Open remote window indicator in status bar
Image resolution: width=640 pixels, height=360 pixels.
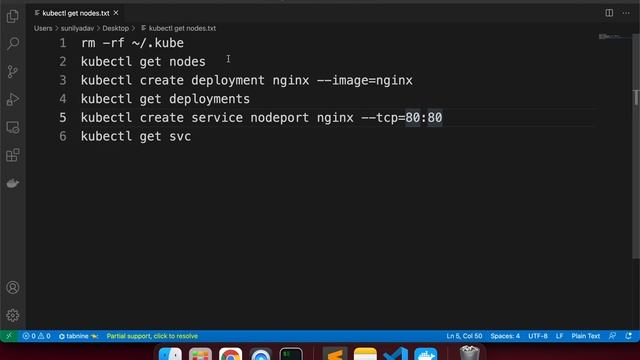coord(9,336)
